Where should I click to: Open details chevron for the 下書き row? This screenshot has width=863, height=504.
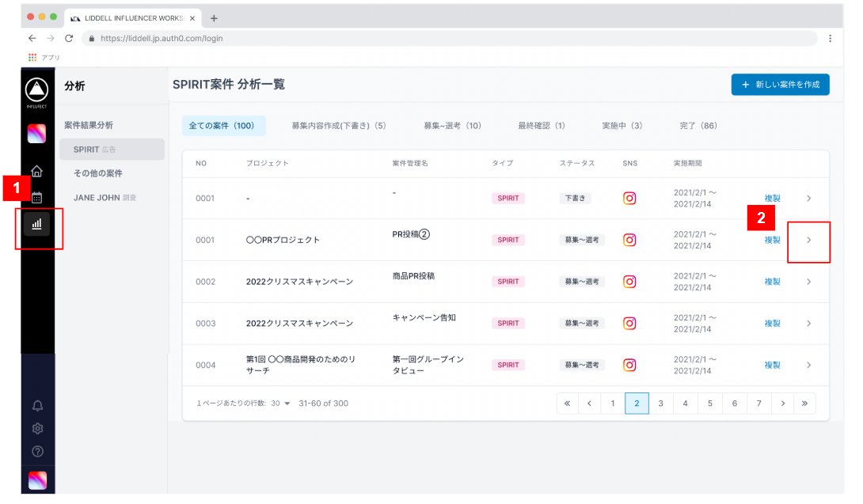pos(808,198)
